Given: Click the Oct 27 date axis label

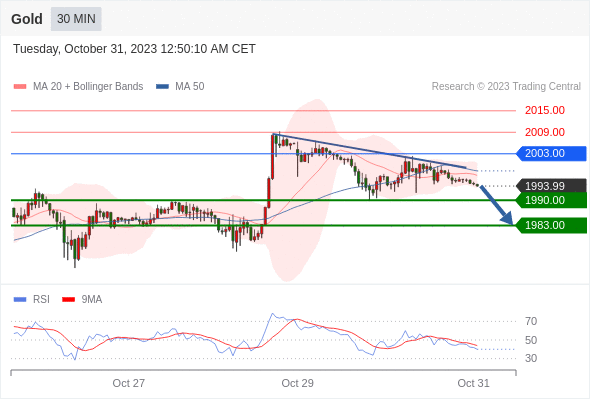Looking at the screenshot, I should pyautogui.click(x=129, y=383).
